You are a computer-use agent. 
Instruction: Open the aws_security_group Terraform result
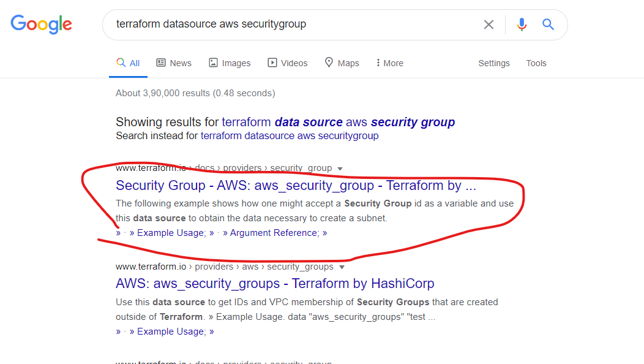(x=296, y=186)
